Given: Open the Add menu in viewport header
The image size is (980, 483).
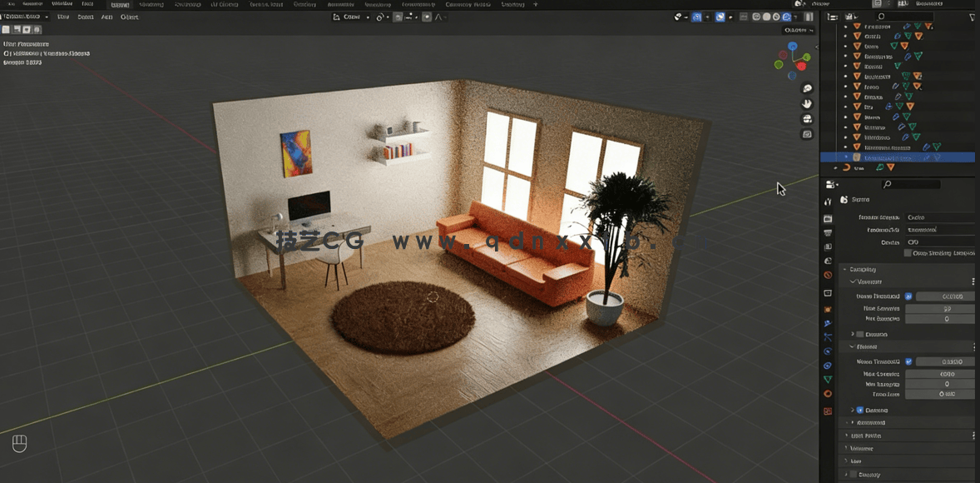Looking at the screenshot, I should [x=106, y=17].
